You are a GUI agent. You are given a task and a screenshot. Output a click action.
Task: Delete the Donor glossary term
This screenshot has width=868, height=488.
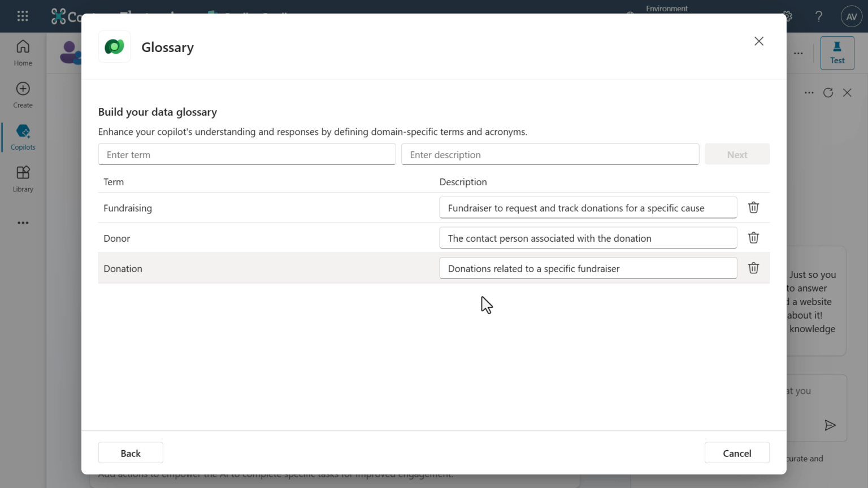tap(753, 237)
